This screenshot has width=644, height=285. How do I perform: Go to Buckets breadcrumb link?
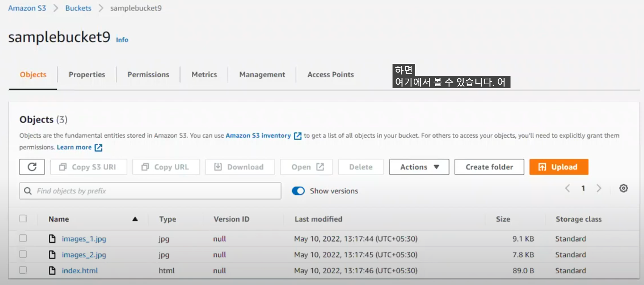pyautogui.click(x=78, y=8)
